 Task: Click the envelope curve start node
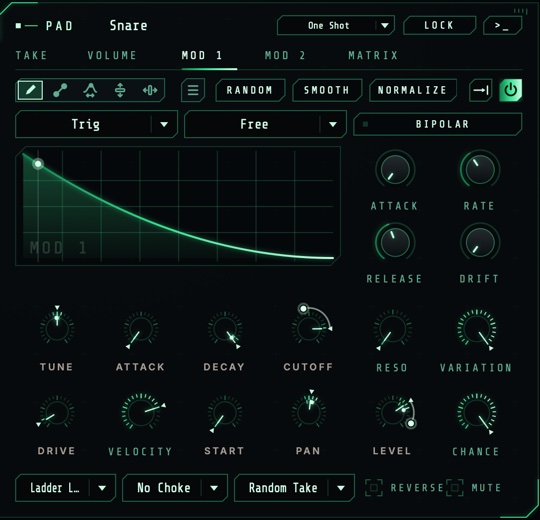tap(38, 164)
